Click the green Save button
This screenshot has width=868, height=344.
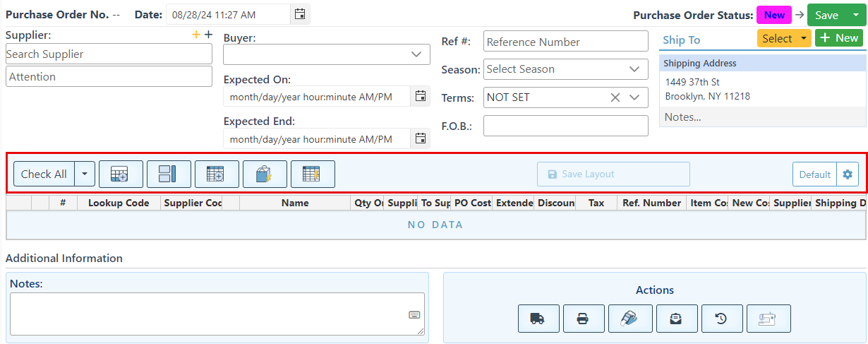[826, 15]
